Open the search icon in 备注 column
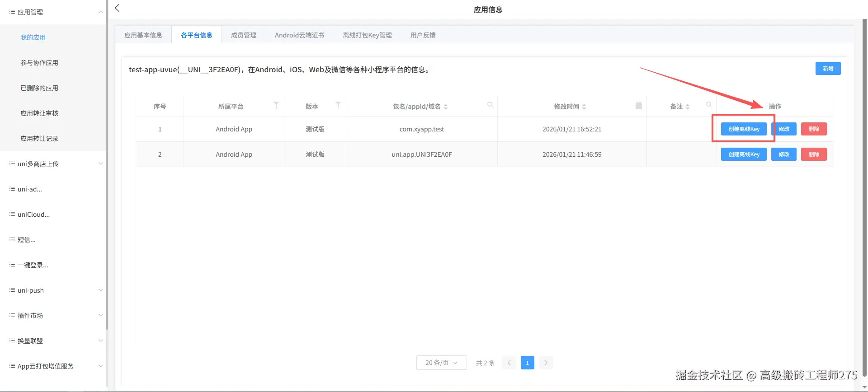The height and width of the screenshot is (392, 868). click(x=709, y=105)
